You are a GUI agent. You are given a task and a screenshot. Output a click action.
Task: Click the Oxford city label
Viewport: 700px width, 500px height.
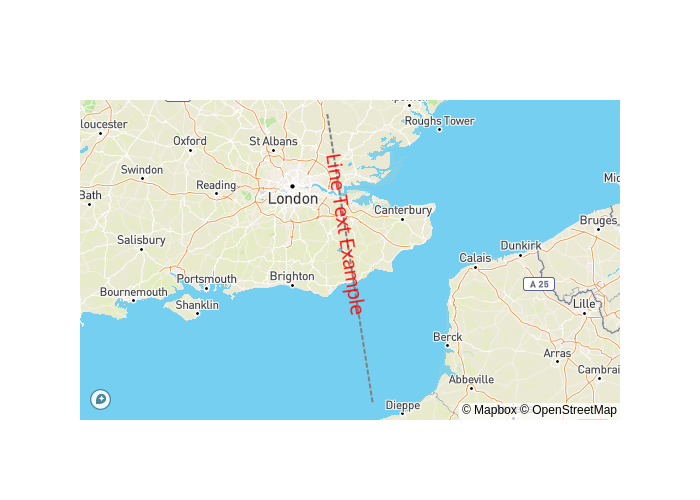tap(190, 141)
